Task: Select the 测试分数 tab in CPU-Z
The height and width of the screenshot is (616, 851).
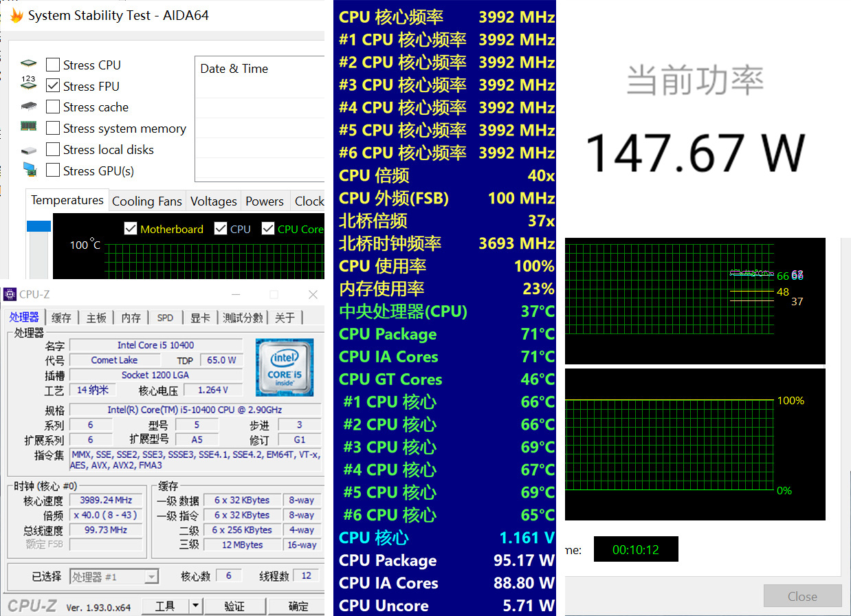Action: point(243,318)
